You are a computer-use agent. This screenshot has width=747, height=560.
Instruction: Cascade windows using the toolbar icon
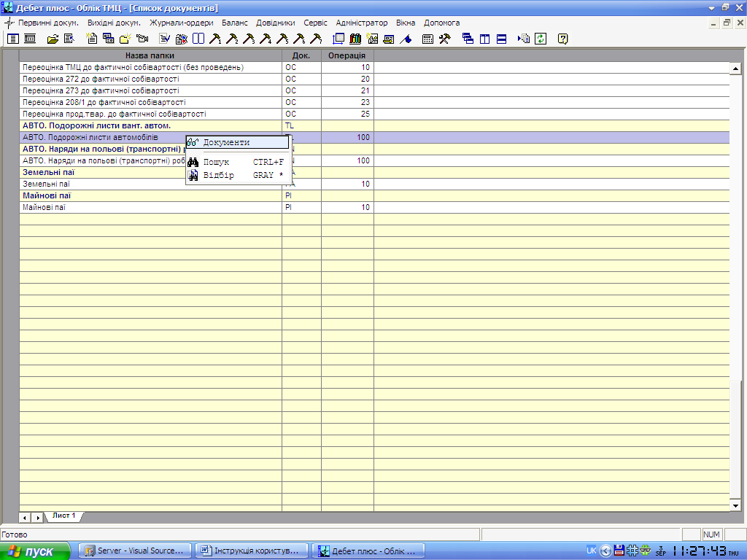pyautogui.click(x=468, y=39)
